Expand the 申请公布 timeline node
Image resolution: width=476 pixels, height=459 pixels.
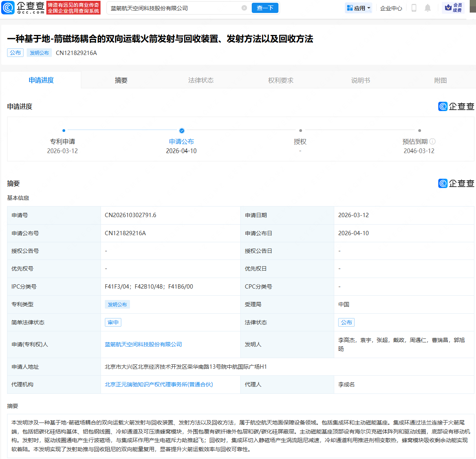(181, 131)
